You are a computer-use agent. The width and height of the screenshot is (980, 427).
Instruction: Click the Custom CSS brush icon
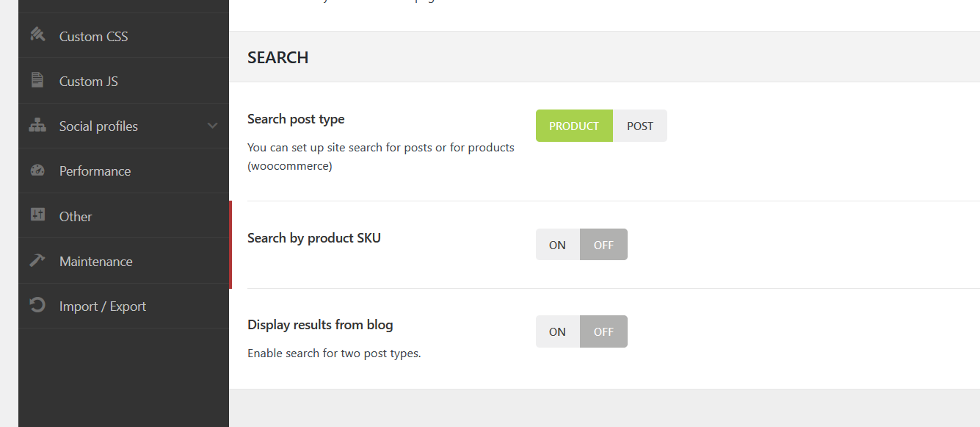[37, 35]
